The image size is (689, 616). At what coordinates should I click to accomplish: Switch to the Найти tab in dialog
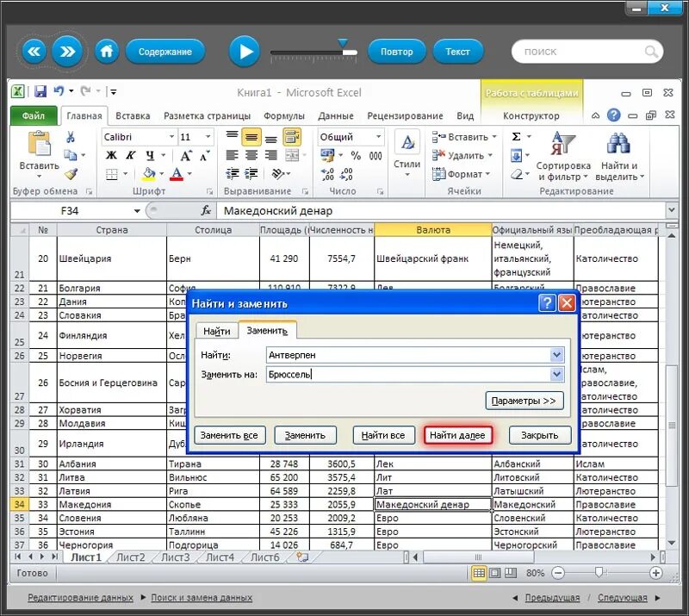pos(217,331)
